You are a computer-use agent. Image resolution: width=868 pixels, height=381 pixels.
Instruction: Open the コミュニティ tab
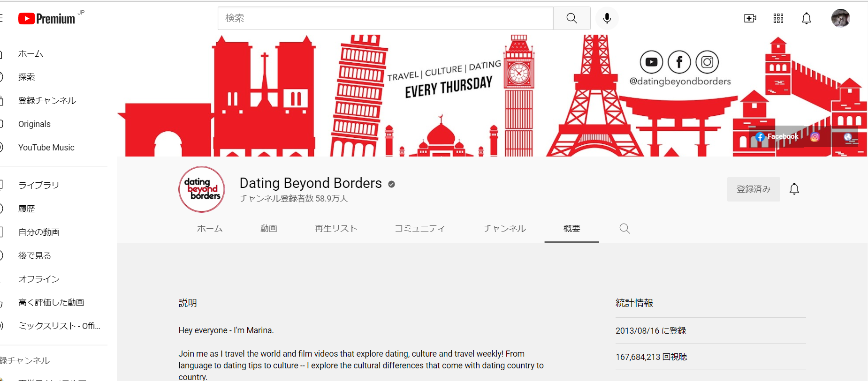419,228
